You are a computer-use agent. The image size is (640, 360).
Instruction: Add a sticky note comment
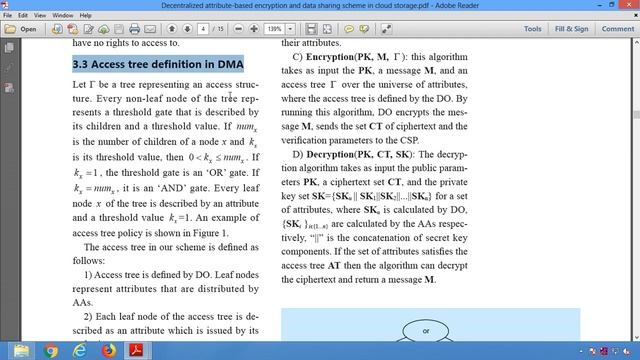pyautogui.click(x=349, y=29)
